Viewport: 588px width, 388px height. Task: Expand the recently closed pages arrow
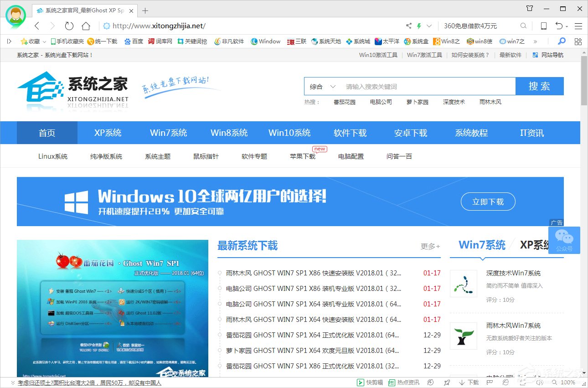[x=567, y=26]
